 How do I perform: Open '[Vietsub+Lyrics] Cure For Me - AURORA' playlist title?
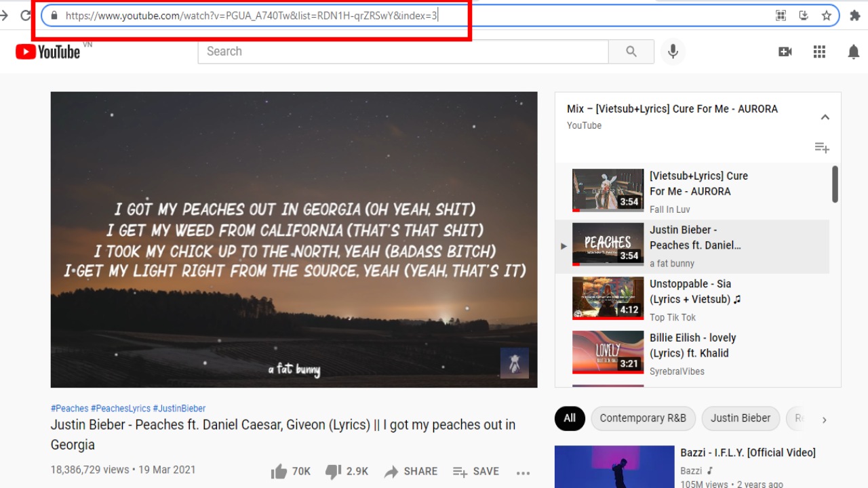(x=698, y=184)
